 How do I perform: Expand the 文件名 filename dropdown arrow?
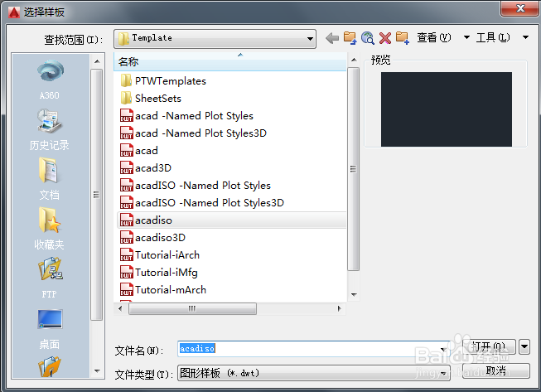point(443,349)
